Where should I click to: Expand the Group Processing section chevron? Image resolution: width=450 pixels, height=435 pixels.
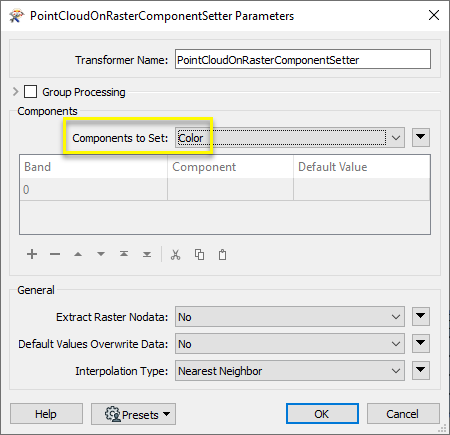[x=15, y=91]
